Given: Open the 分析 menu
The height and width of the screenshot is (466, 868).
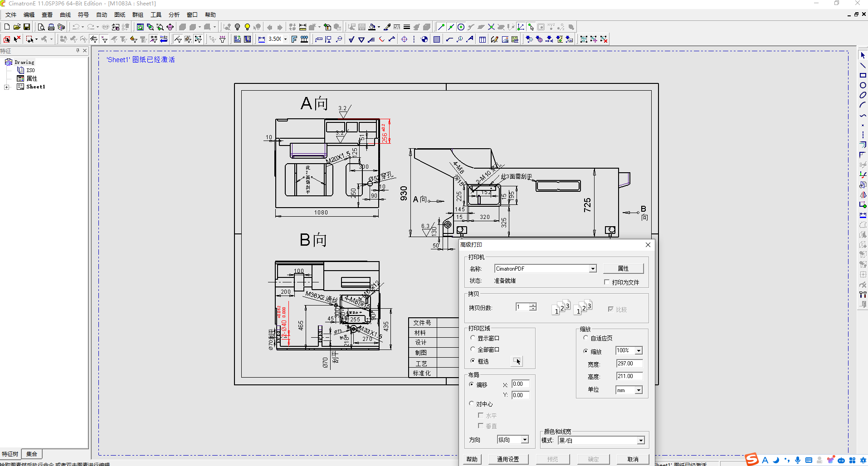Looking at the screenshot, I should pos(174,15).
